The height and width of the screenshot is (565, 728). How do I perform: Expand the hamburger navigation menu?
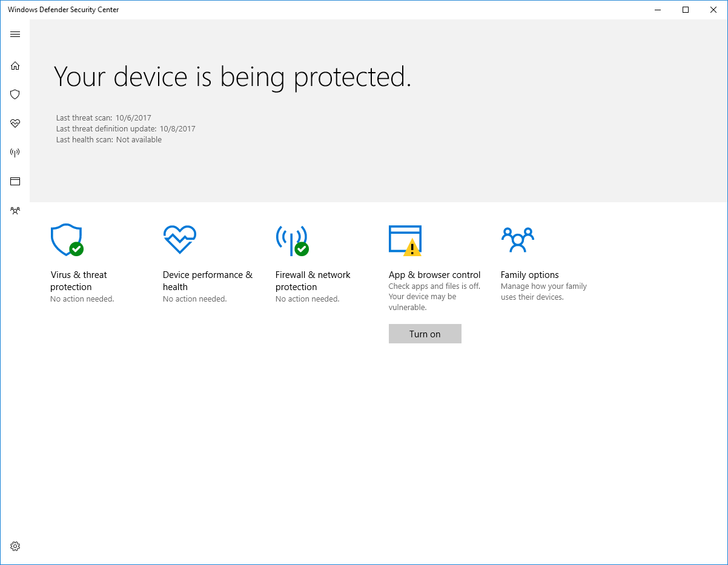pyautogui.click(x=15, y=35)
